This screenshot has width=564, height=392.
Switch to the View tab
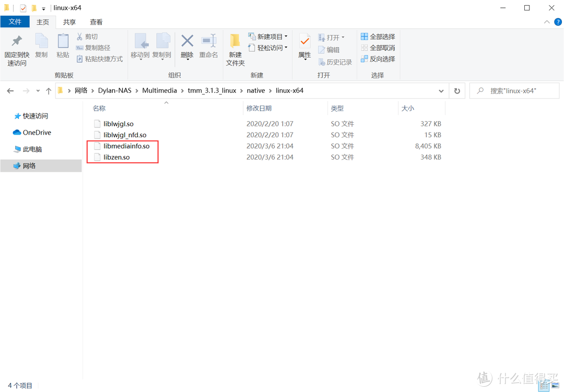96,22
